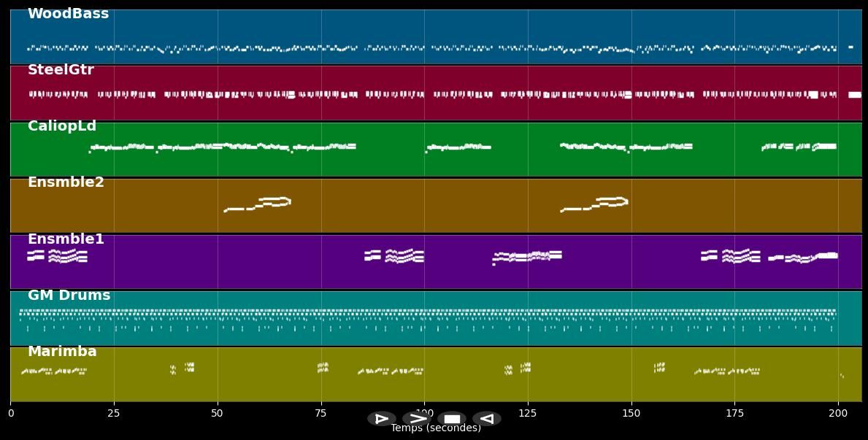Select the Marimba track label

pyautogui.click(x=62, y=352)
